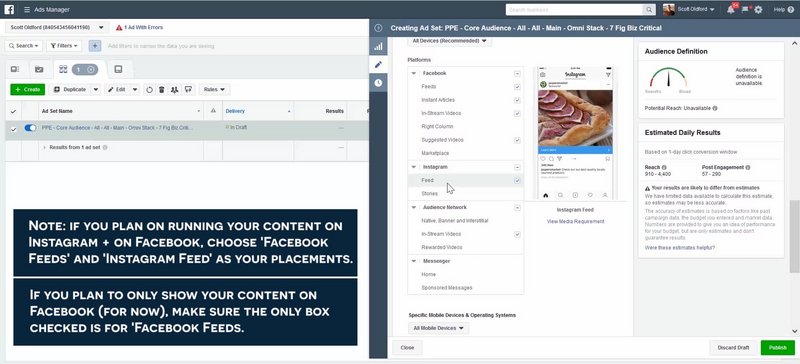800x364 pixels.
Task: Open the Ads Manager hamburger menu
Action: 27,10
